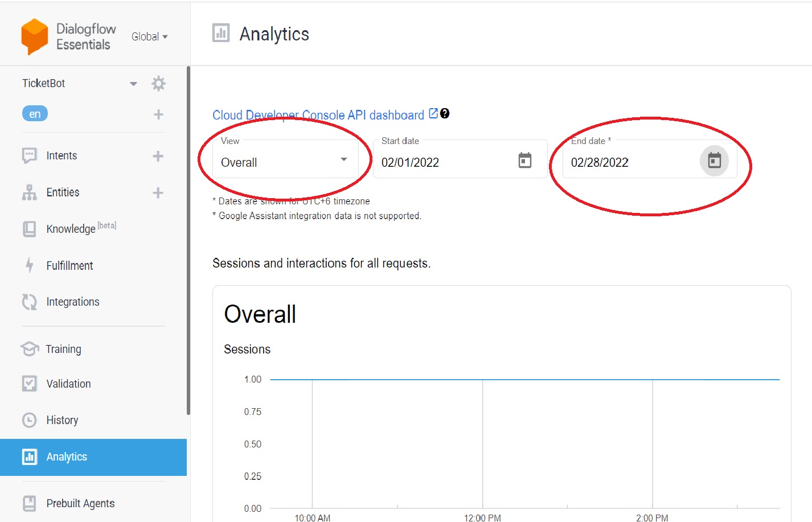812x522 pixels.
Task: Select the Intents section icon
Action: tap(29, 155)
